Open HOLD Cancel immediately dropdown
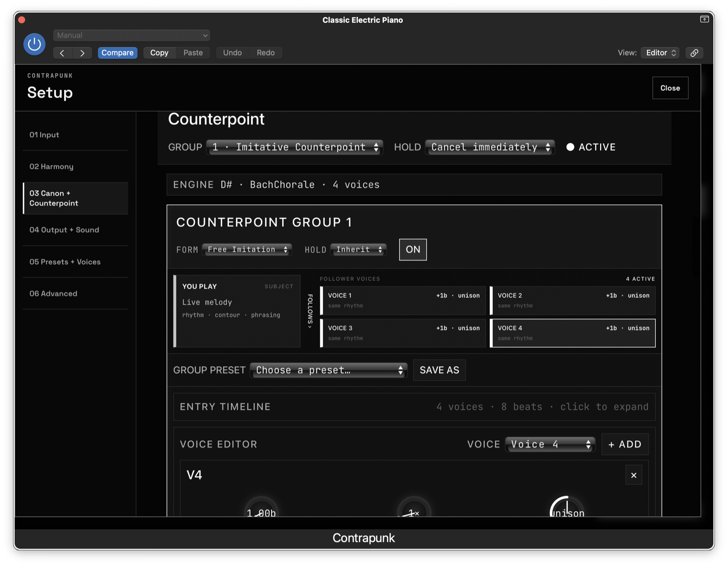 [x=490, y=147]
